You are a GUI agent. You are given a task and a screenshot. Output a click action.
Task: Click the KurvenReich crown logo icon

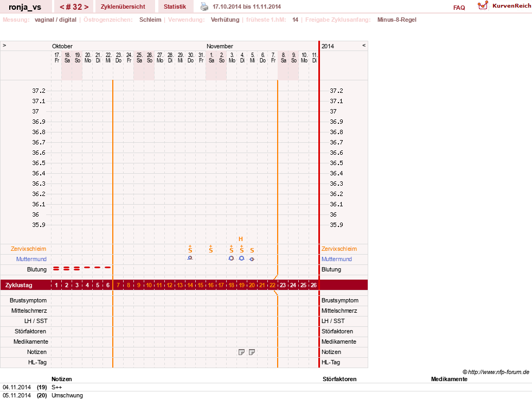tap(483, 5)
